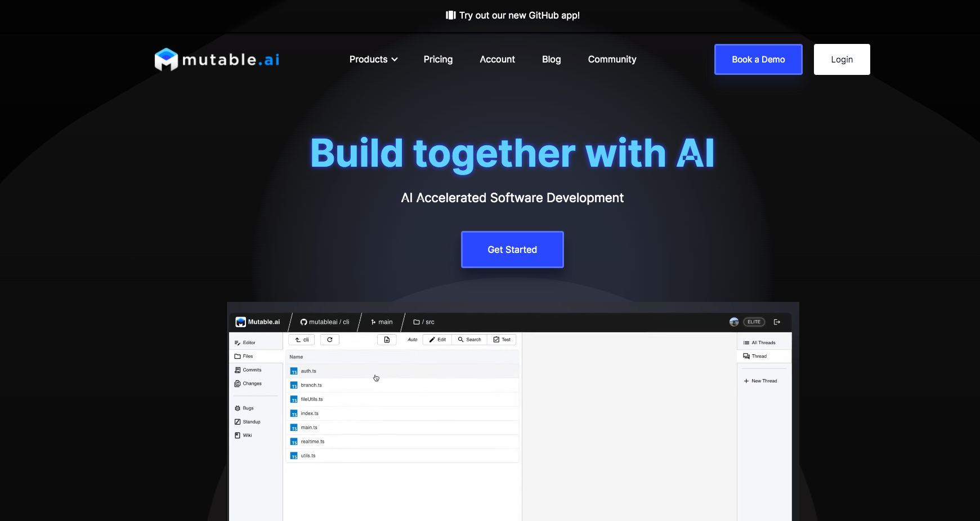Image resolution: width=980 pixels, height=521 pixels.
Task: Enable Edit mode in the toolbar
Action: [437, 339]
